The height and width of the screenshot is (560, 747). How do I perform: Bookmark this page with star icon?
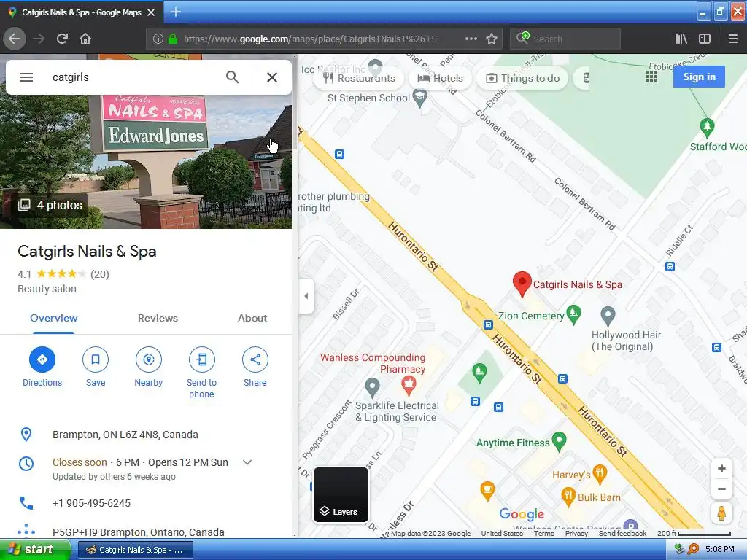492,39
